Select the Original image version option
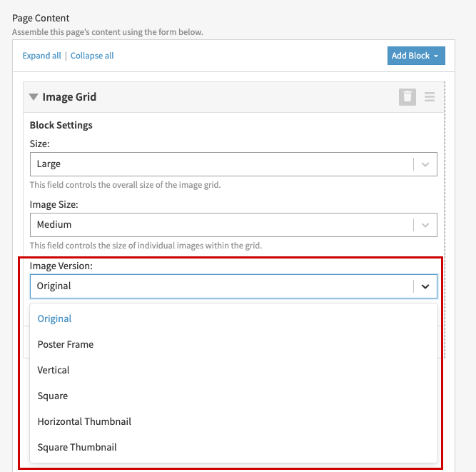The image size is (476, 472). click(55, 319)
